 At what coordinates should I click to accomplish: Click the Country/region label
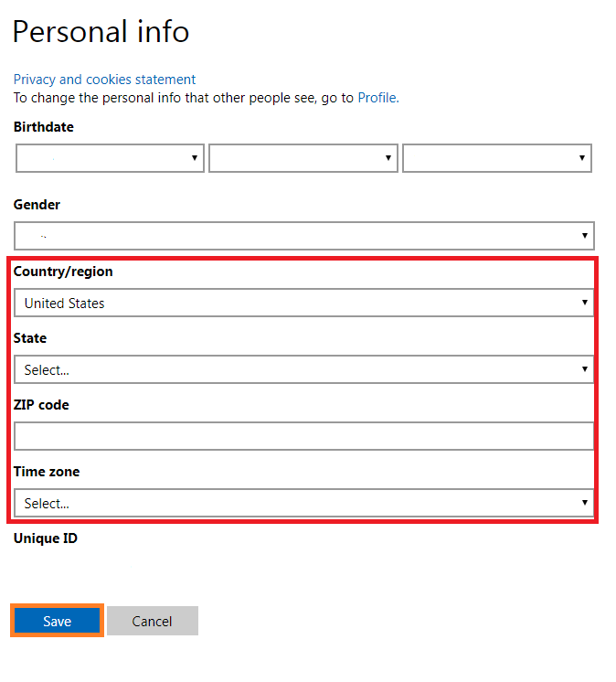click(63, 272)
